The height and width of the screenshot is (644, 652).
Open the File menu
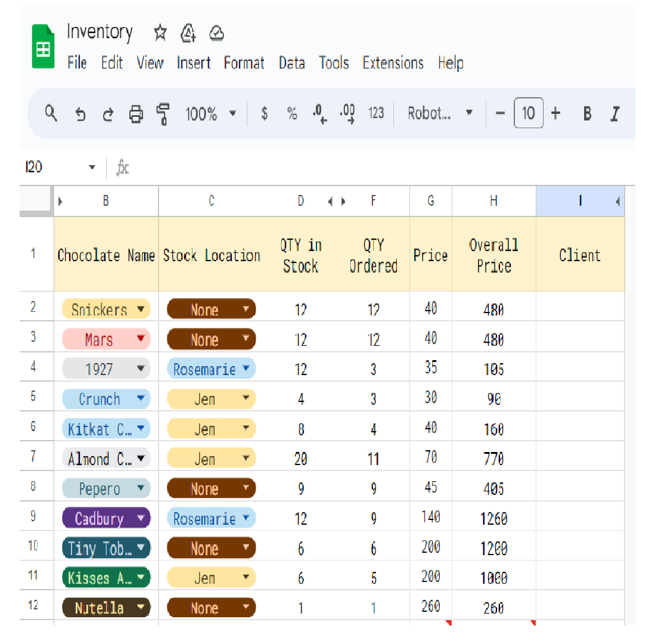click(77, 63)
